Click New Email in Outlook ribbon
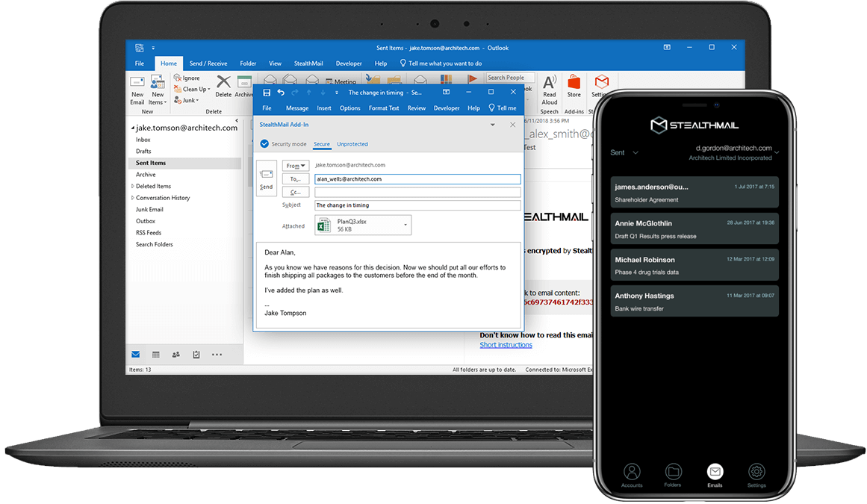The height and width of the screenshot is (504, 867). [137, 90]
